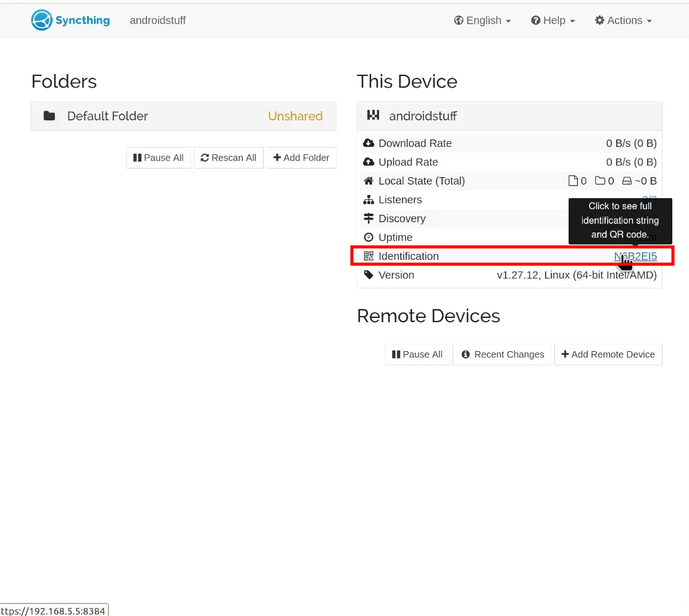Click the file count icon in Local State
The height and width of the screenshot is (616, 689).
click(x=573, y=181)
